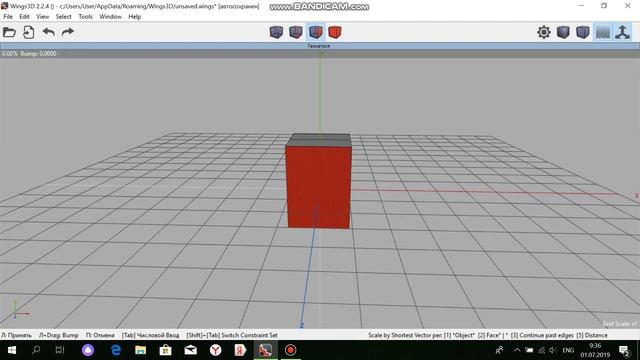Switch to face selection mode cube
This screenshot has height=360, width=640.
point(316,32)
